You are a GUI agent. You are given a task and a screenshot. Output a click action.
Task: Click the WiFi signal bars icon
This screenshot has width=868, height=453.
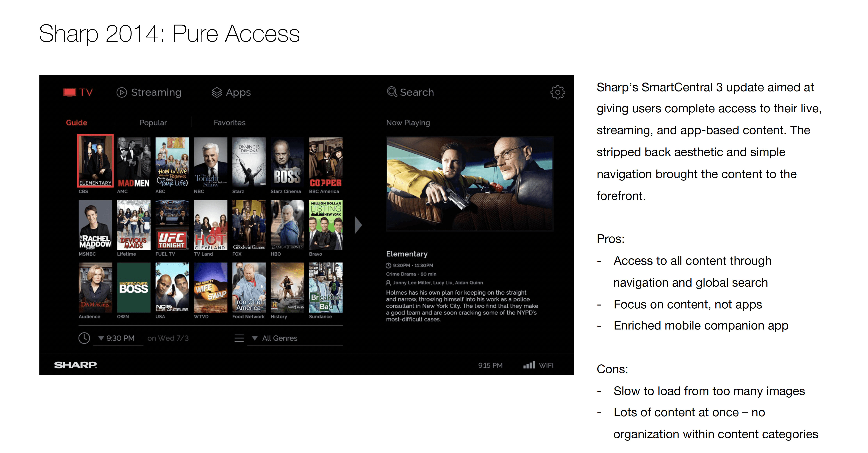click(529, 365)
